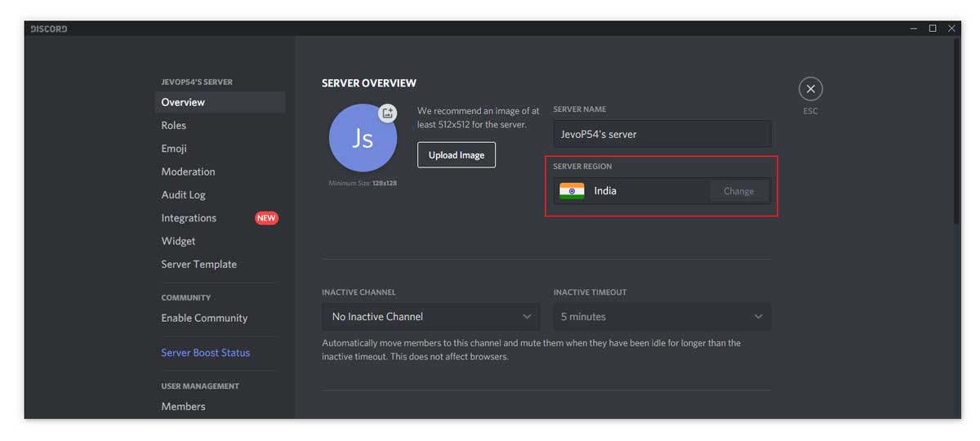Screen dimensions: 980x441
Task: Click the SERVER OVERVIEW heading
Action: pos(369,83)
